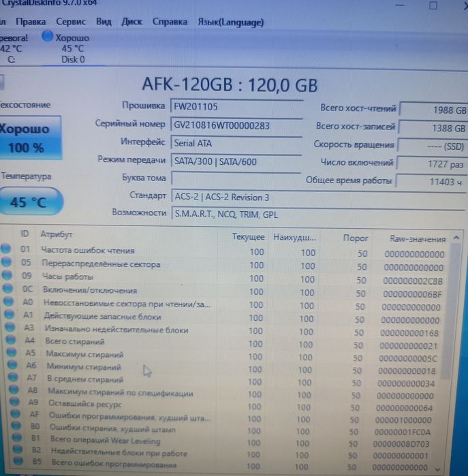Click serial number field GV210816WT00000283
The width and height of the screenshot is (468, 476).
(x=236, y=125)
